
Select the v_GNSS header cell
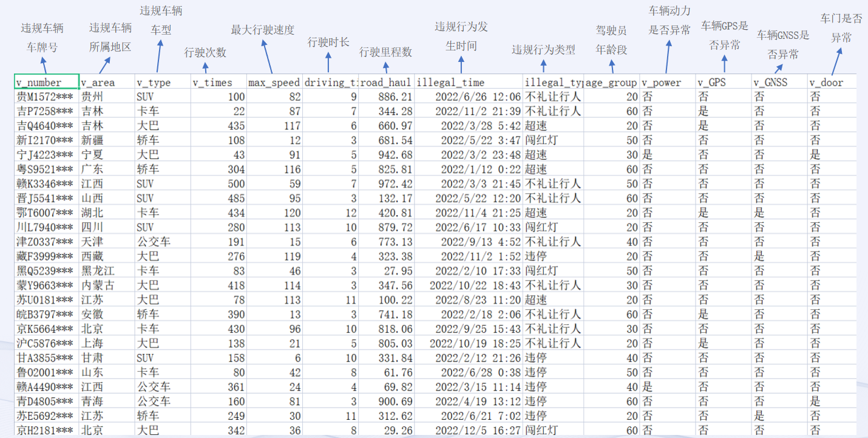click(x=780, y=82)
